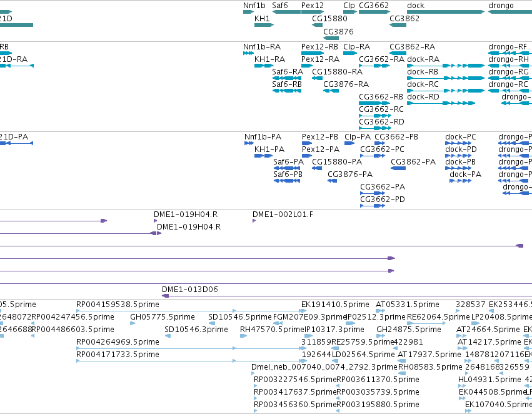Click the Nnf1b-PA protein label
The width and height of the screenshot is (532, 414).
pyautogui.click(x=263, y=137)
